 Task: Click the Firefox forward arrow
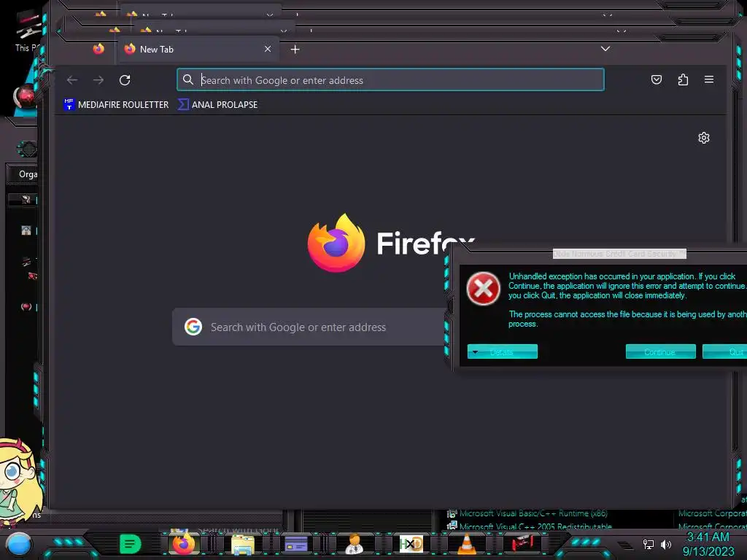98,80
